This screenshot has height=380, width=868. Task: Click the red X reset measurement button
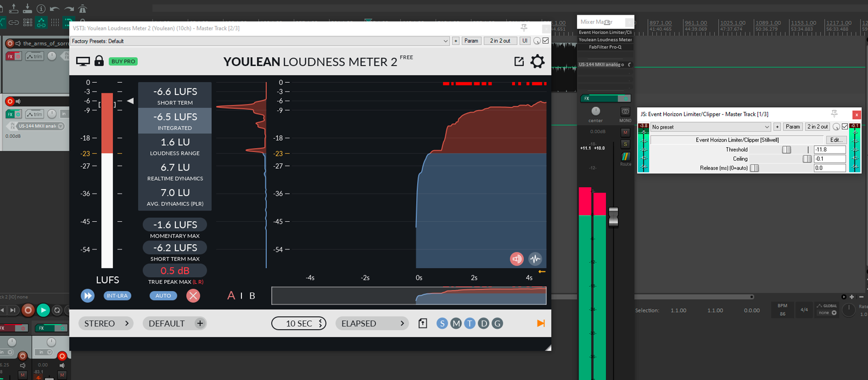pyautogui.click(x=193, y=296)
